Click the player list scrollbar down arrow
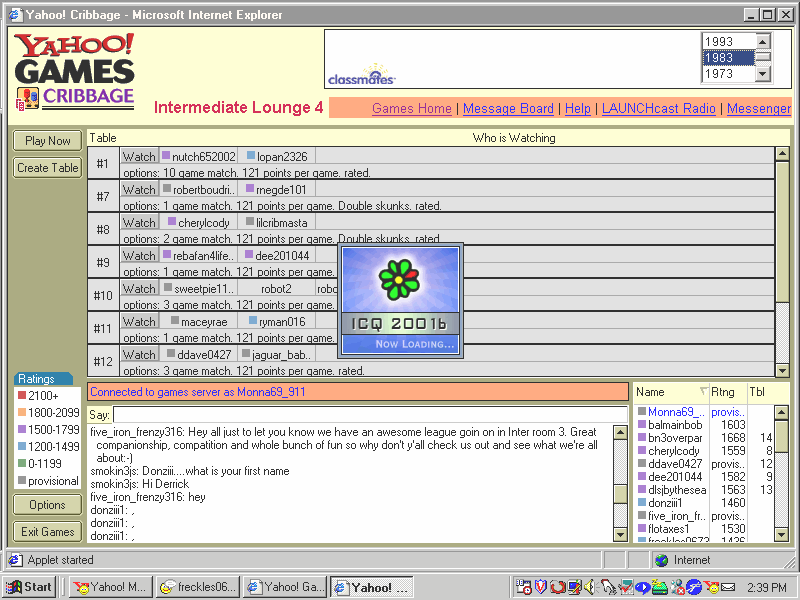The width and height of the screenshot is (800, 600). point(781,535)
